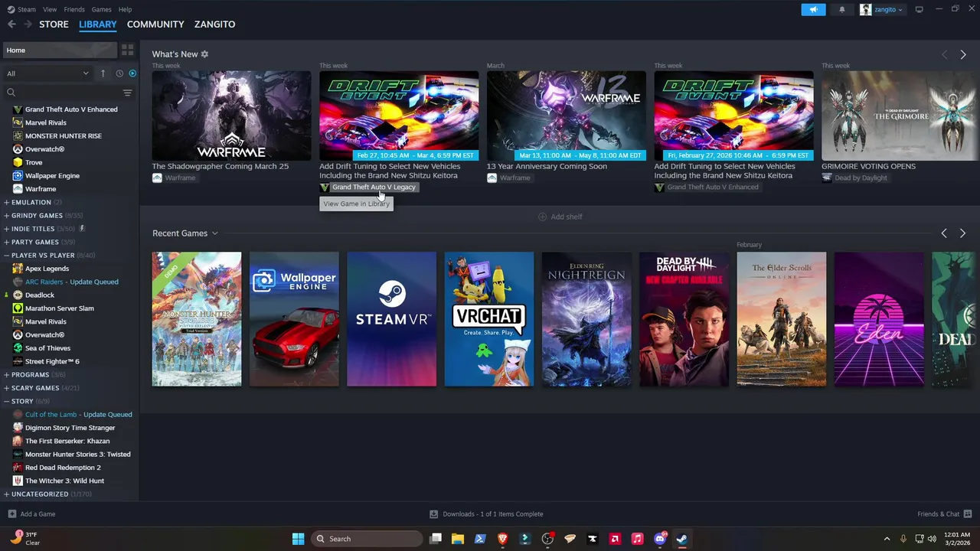Image resolution: width=980 pixels, height=551 pixels.
Task: Open Elden Ring Nightreign cover
Action: (586, 319)
